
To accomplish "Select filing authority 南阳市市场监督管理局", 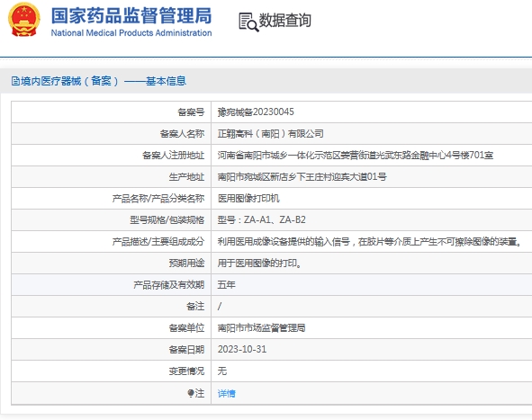I will (x=261, y=327).
